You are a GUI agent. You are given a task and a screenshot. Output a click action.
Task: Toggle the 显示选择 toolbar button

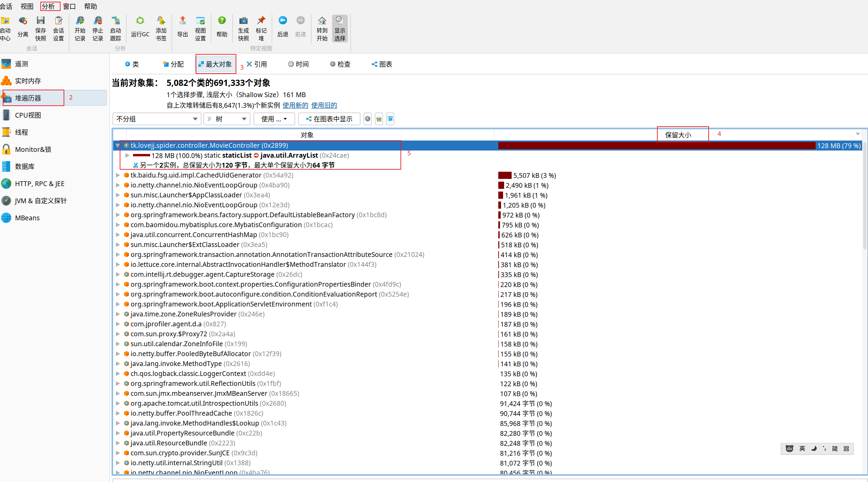coord(339,28)
